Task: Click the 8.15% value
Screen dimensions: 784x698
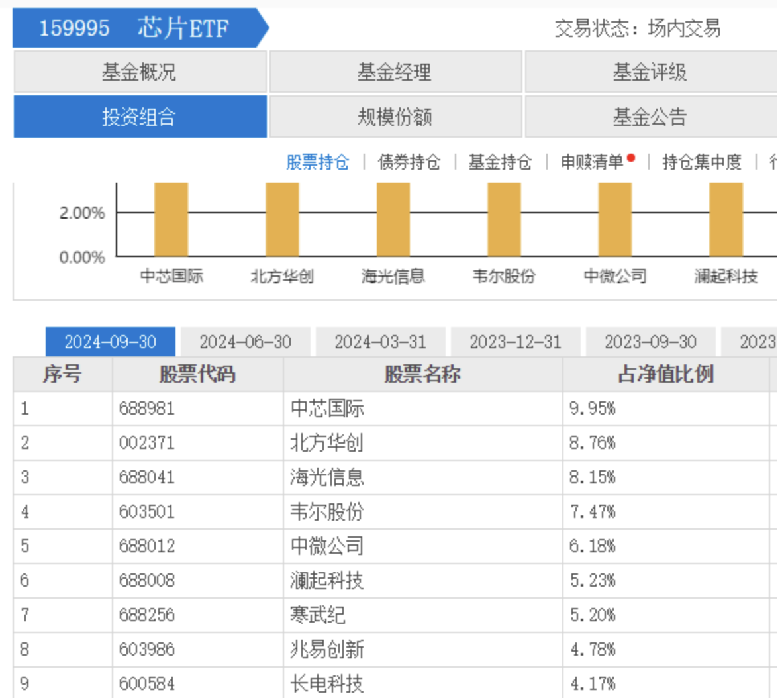Action: [x=593, y=477]
